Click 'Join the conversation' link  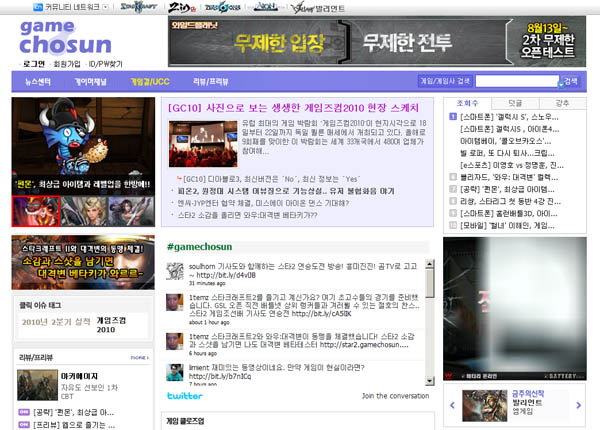[x=395, y=397]
